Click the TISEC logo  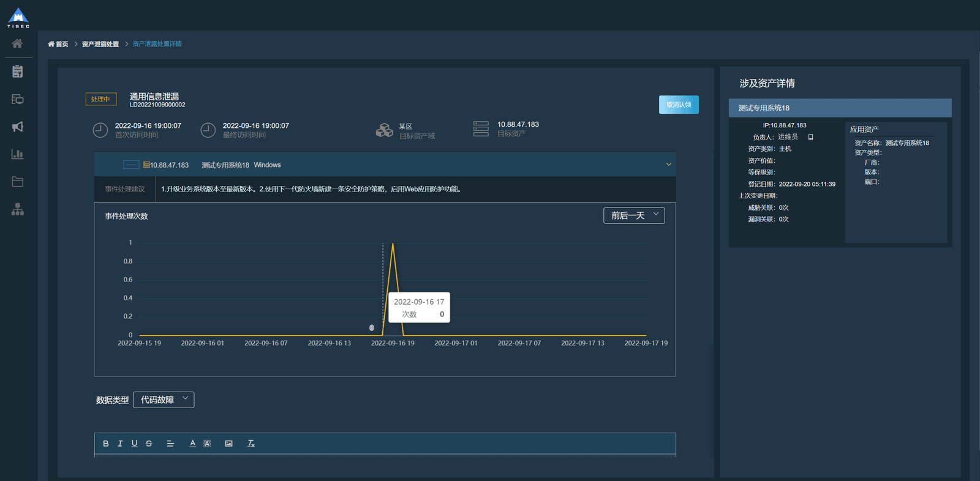coord(18,18)
